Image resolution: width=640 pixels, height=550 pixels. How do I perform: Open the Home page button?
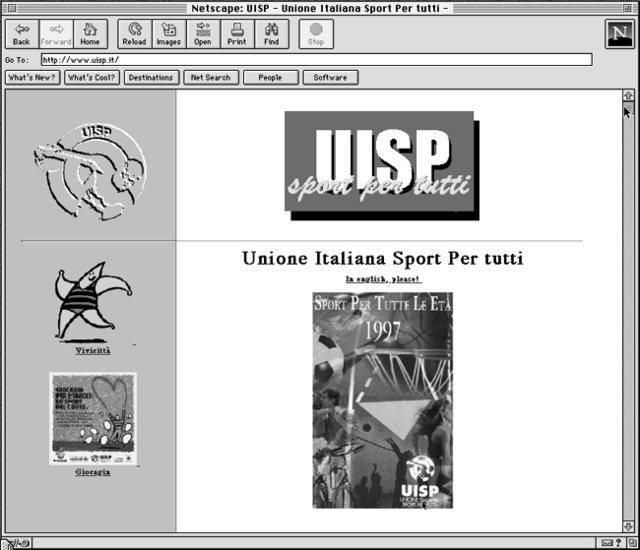point(90,34)
